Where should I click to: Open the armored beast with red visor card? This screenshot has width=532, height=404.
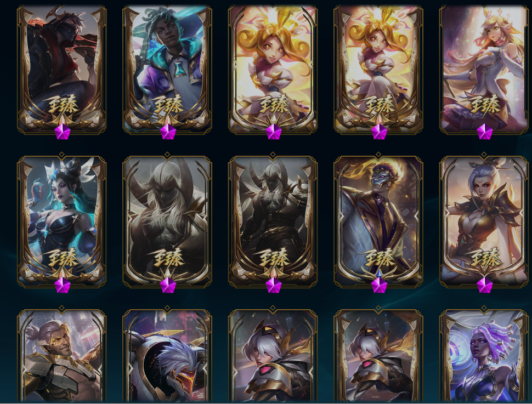167,356
